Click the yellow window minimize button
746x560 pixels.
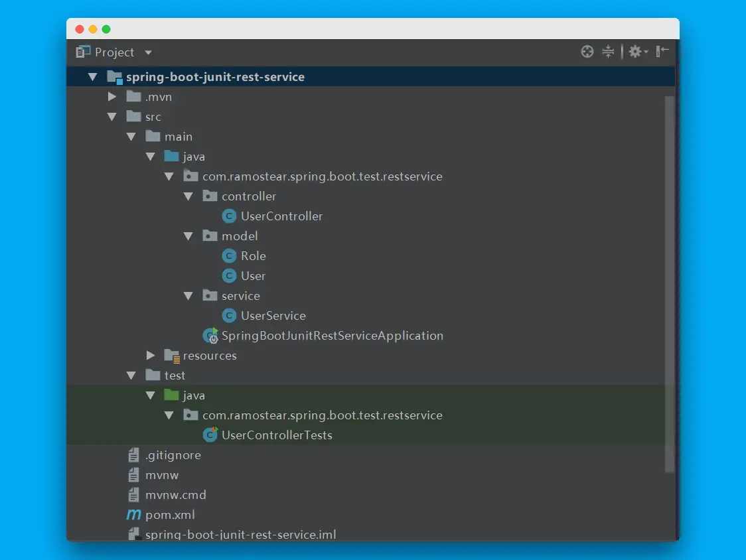click(x=93, y=29)
